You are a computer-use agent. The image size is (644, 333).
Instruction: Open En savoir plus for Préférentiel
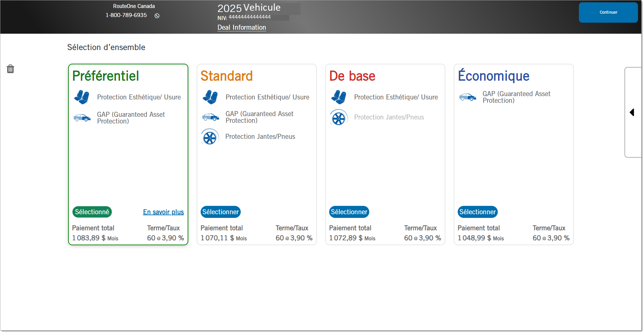(163, 212)
